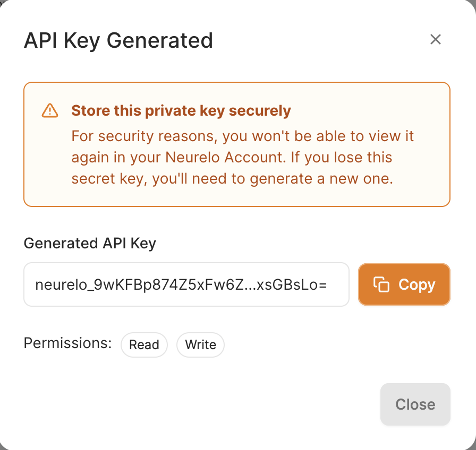This screenshot has height=450, width=476.
Task: Click the warning triangle icon
Action: tap(49, 110)
